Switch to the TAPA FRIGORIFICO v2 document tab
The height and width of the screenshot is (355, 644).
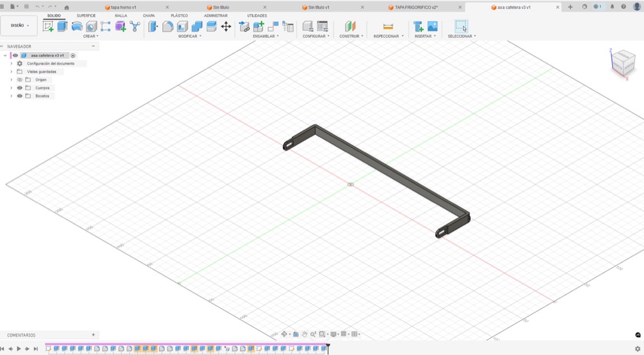point(413,7)
